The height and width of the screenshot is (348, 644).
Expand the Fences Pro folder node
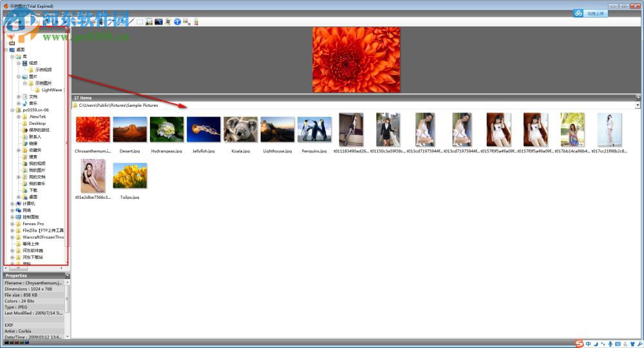coord(12,224)
